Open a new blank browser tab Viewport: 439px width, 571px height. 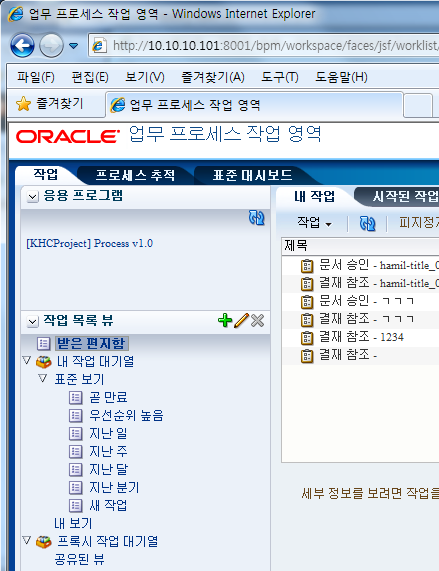tap(418, 105)
